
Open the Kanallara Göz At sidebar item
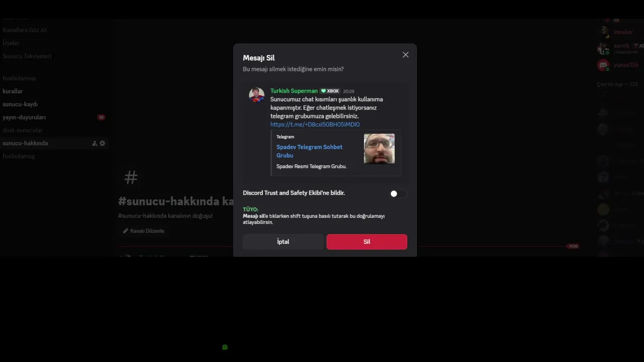click(x=25, y=30)
